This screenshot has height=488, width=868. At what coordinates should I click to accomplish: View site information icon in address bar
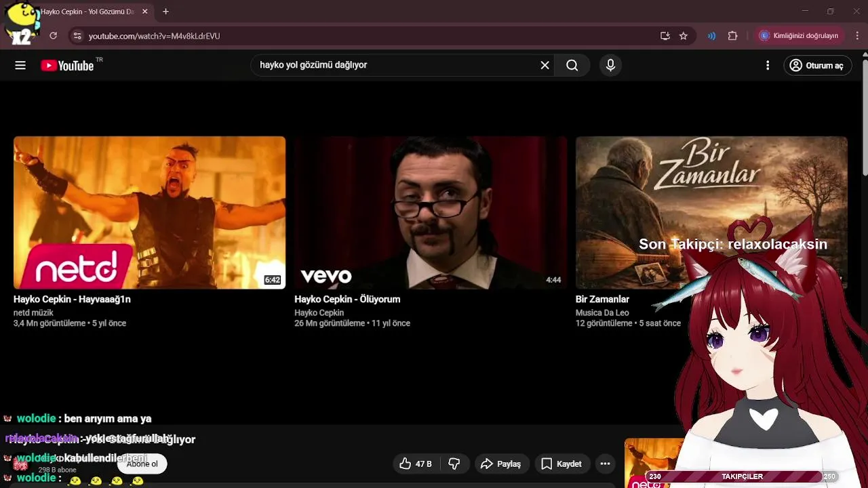pos(77,36)
